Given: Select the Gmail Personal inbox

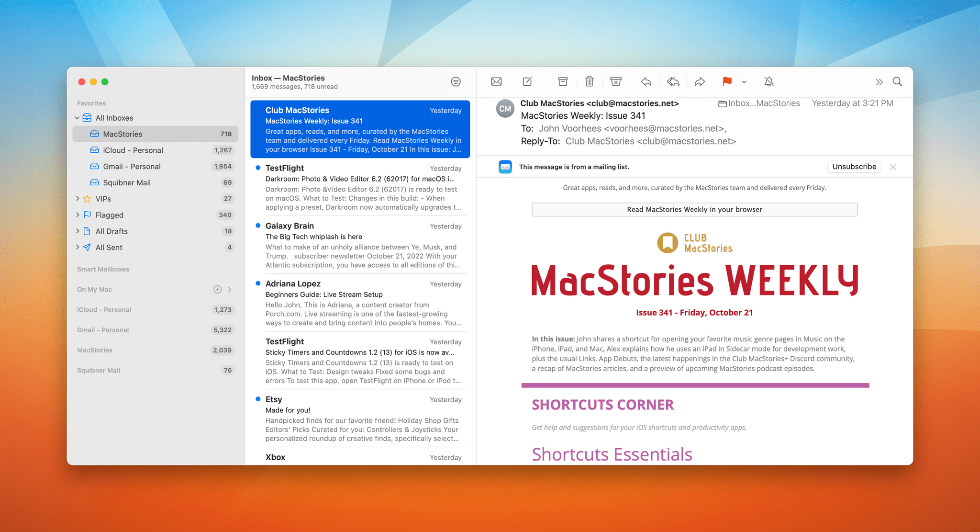Looking at the screenshot, I should (x=131, y=166).
